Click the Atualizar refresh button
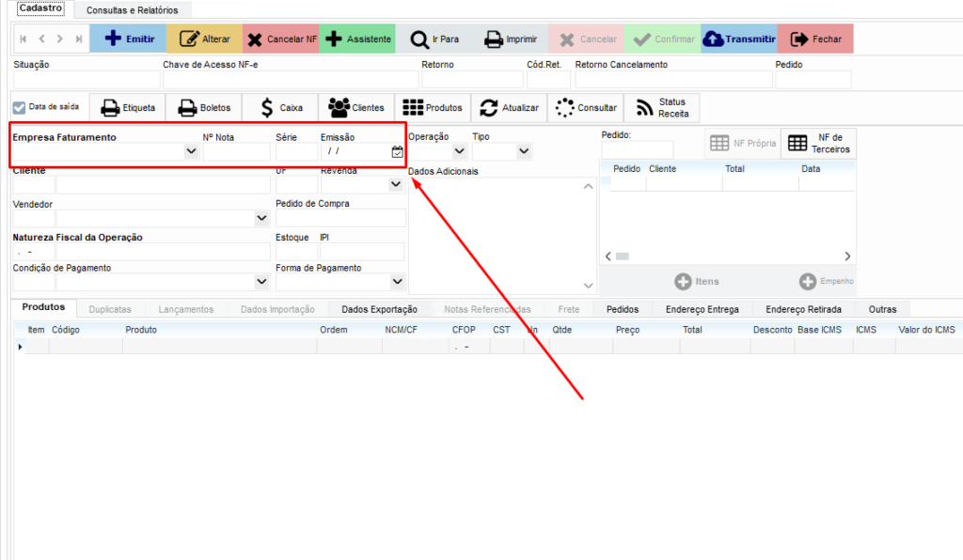 click(509, 107)
